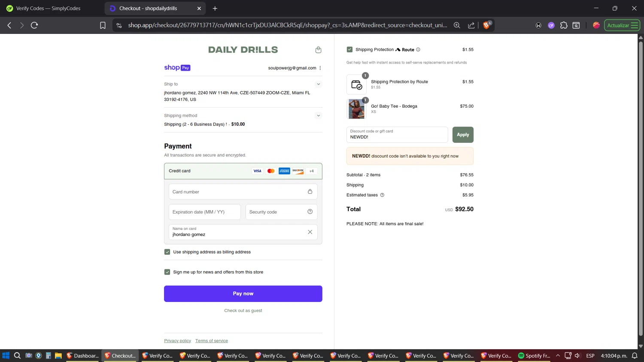This screenshot has height=362, width=644.
Task: Bookmark this page
Action: [x=103, y=25]
